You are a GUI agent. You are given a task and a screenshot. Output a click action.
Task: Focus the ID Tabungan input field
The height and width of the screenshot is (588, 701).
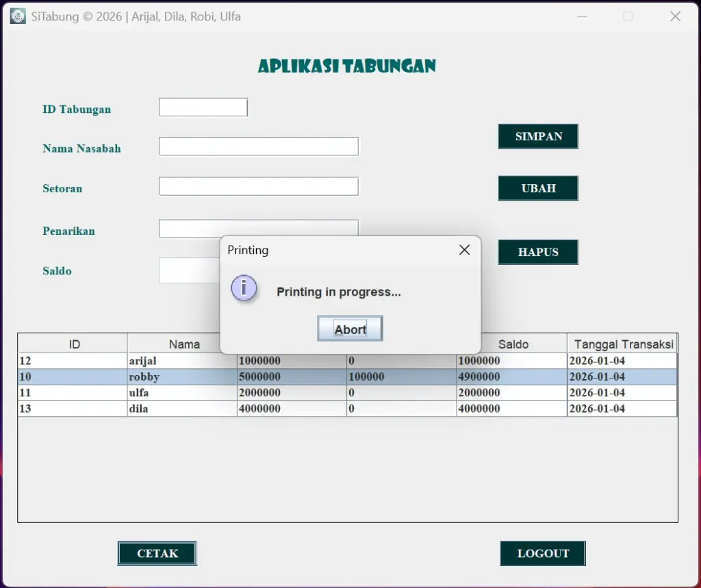point(203,107)
